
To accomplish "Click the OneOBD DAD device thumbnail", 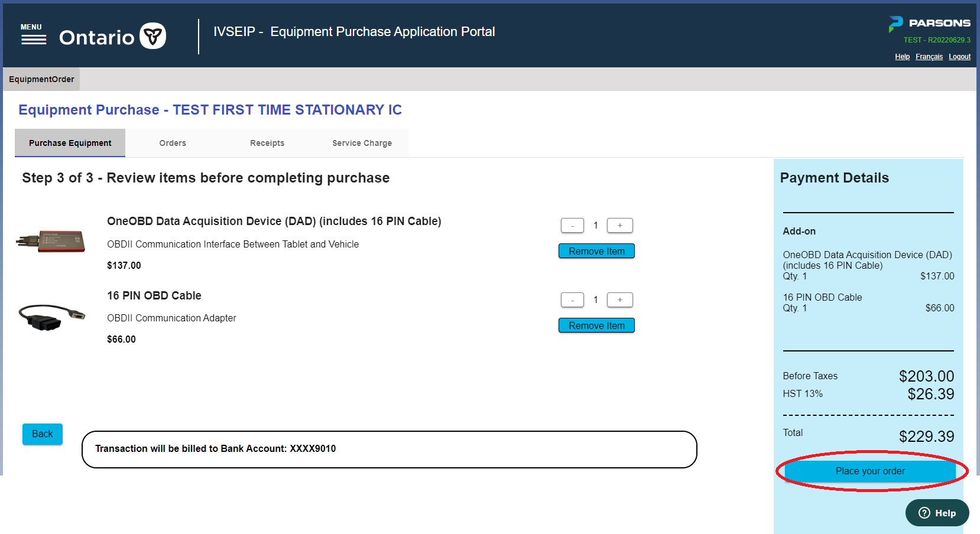I will coord(51,241).
